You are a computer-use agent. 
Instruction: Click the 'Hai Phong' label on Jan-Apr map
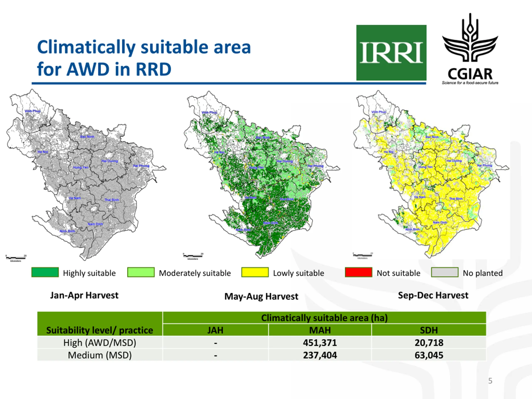click(x=141, y=166)
